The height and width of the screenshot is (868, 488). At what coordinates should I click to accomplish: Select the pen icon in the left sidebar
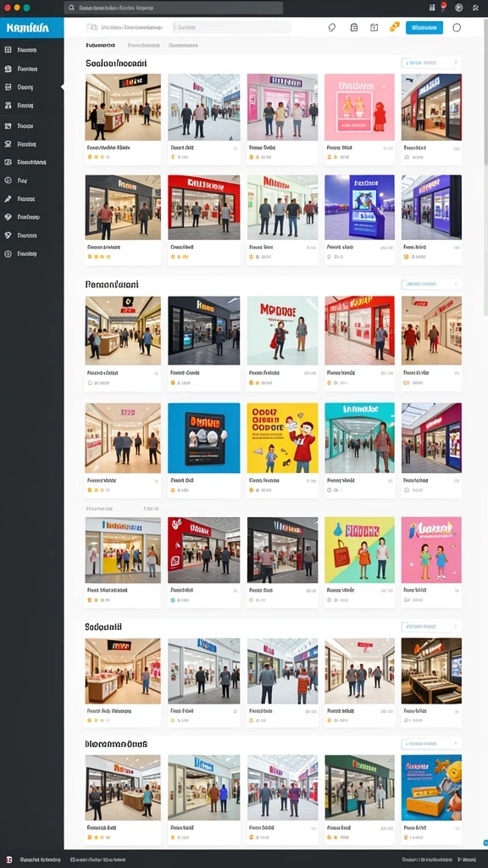point(8,198)
